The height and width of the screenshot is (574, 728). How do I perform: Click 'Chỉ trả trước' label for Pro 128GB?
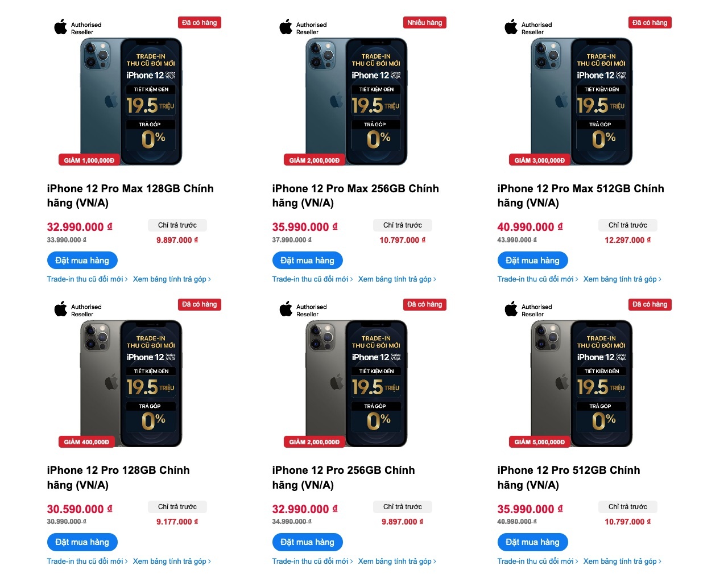point(177,507)
